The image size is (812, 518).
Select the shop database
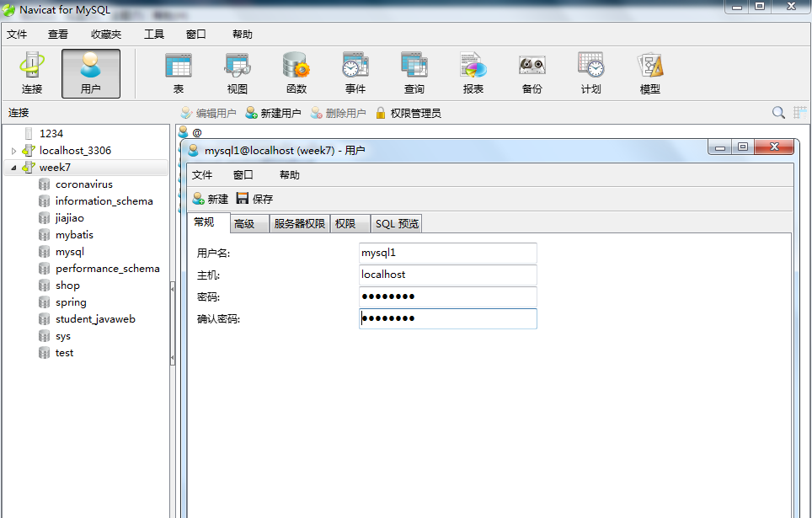point(67,286)
